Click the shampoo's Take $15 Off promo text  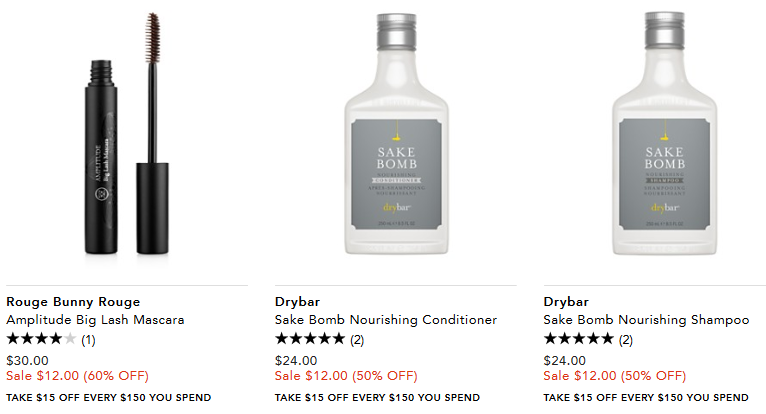645,398
